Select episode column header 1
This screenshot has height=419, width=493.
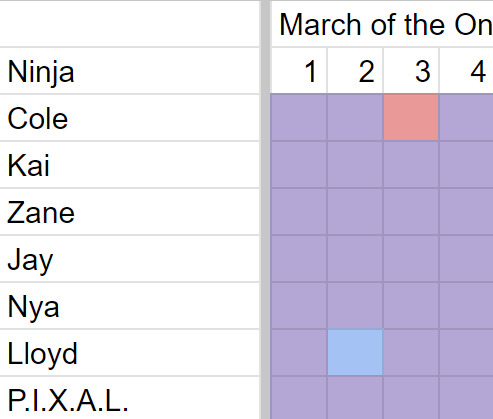299,71
